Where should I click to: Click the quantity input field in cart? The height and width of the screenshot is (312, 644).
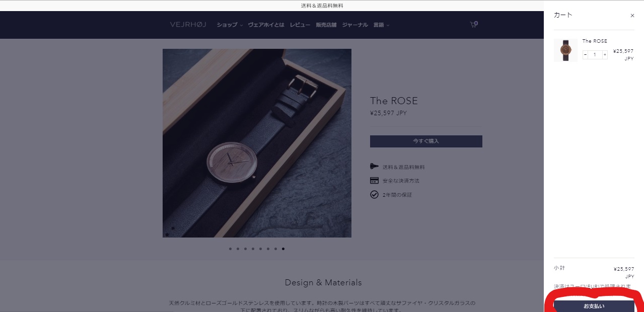pos(595,55)
